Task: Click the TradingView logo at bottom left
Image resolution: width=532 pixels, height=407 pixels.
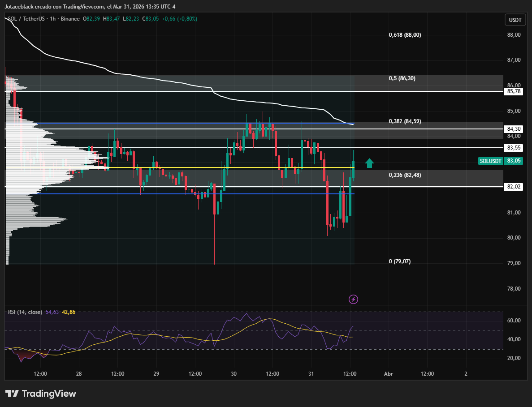Action: 41,394
